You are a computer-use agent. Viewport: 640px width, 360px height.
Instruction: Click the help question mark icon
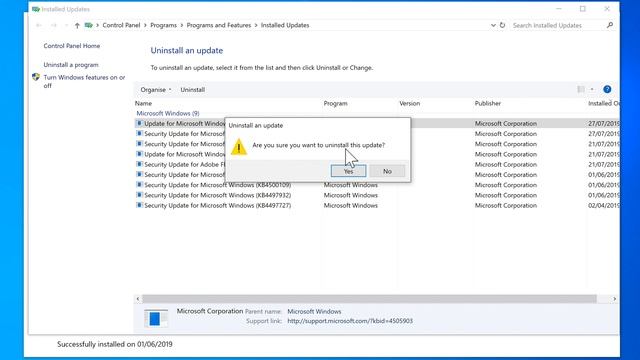point(607,89)
